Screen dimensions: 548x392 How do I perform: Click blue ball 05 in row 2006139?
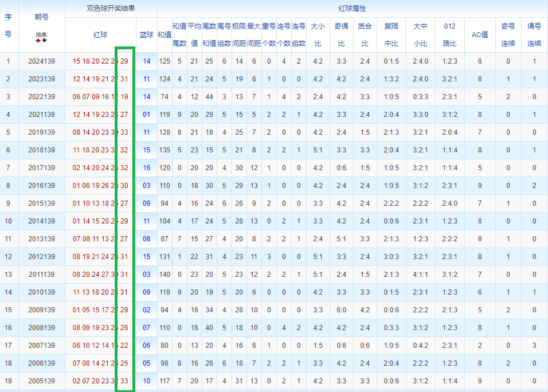146,363
